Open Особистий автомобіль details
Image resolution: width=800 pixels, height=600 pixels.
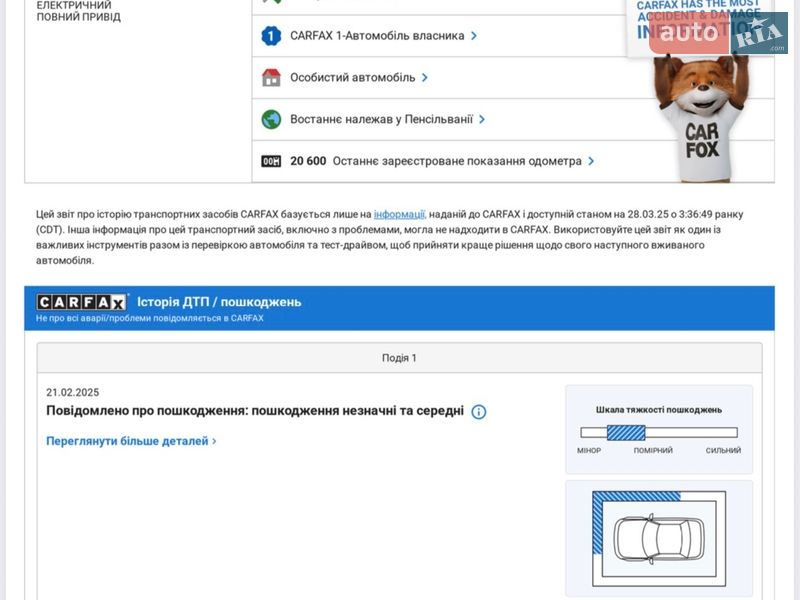click(x=353, y=78)
